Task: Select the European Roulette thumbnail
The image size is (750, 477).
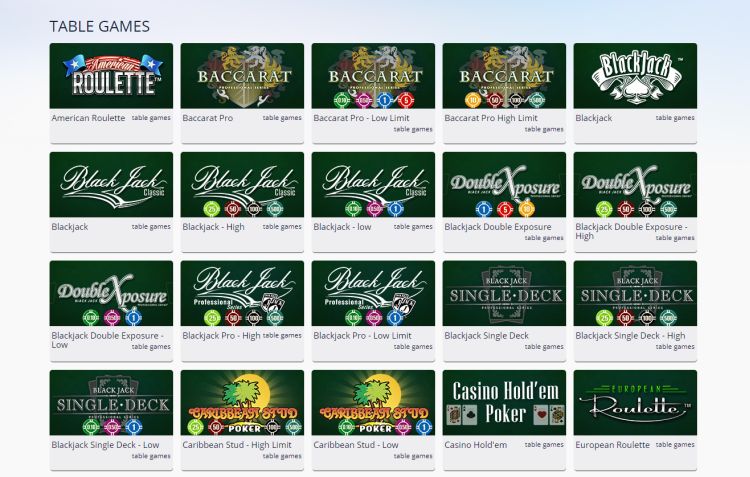Action: 635,402
